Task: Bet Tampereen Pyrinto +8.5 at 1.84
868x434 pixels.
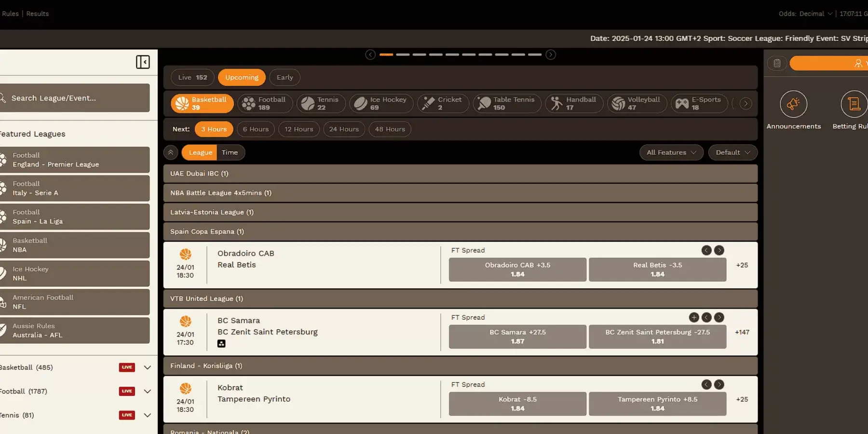Action: click(657, 404)
